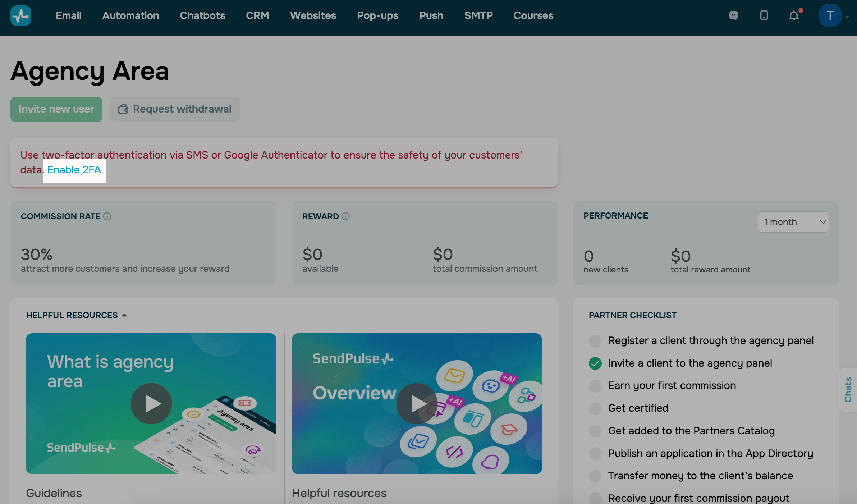Click the Invite new user button
The height and width of the screenshot is (504, 857).
tap(56, 109)
